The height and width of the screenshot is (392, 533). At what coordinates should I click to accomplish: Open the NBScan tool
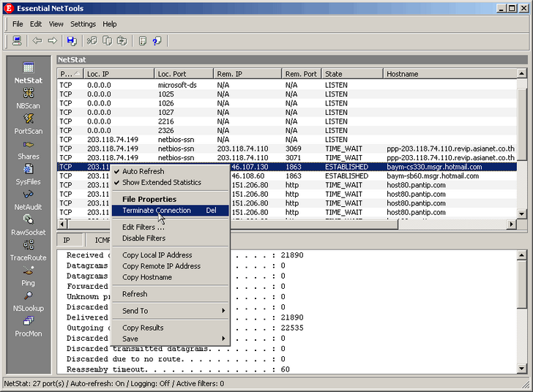coord(29,99)
